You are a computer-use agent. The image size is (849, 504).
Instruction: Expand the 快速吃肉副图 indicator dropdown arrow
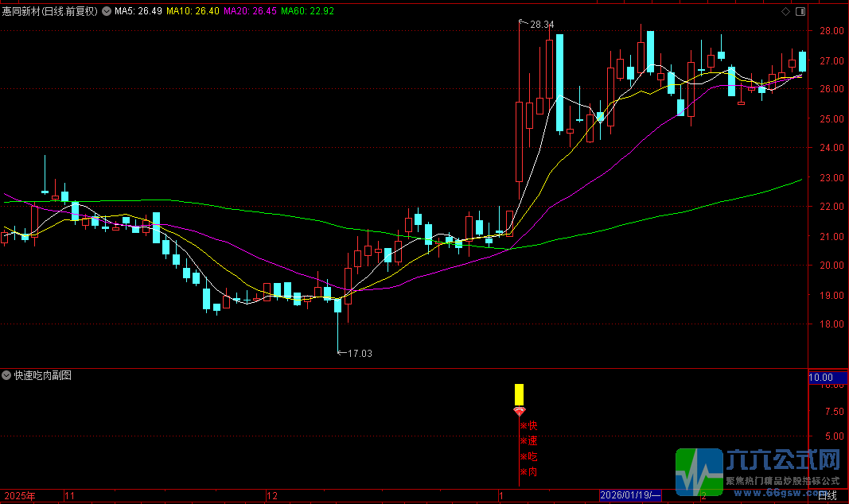coord(6,375)
